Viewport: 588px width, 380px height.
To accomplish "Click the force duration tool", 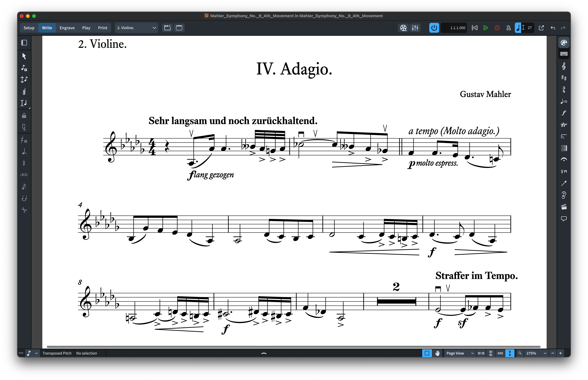I will click(x=24, y=127).
